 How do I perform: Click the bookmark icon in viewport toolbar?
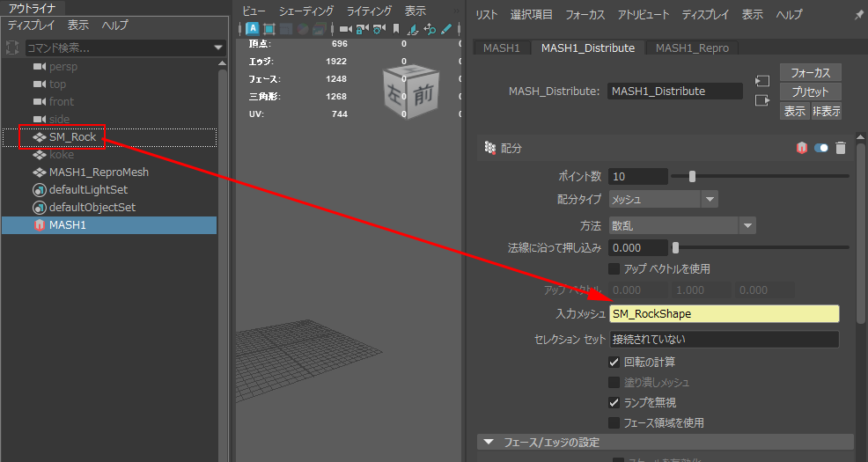396,29
